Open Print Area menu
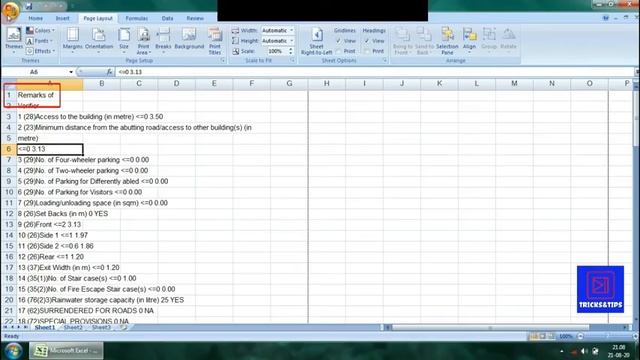This screenshot has height=360, width=640. pyautogui.click(x=143, y=41)
